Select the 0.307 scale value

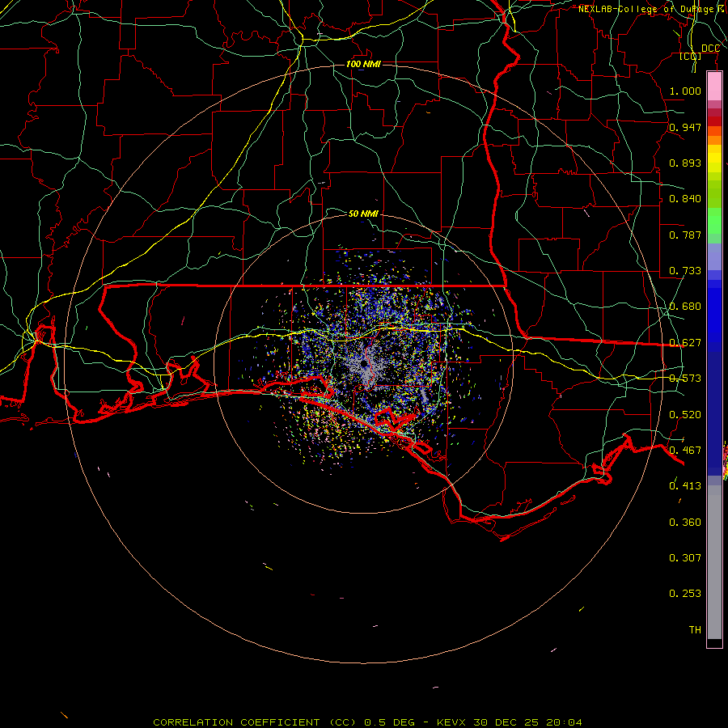[685, 557]
